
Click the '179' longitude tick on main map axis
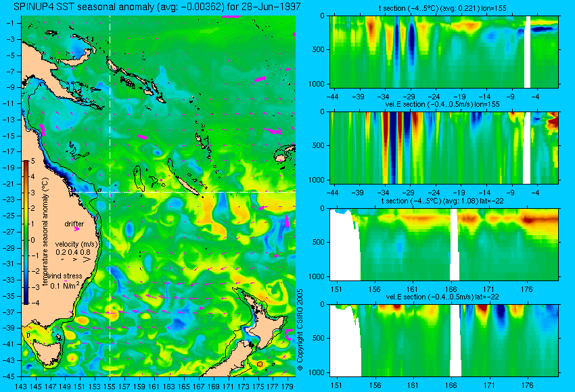(x=287, y=386)
